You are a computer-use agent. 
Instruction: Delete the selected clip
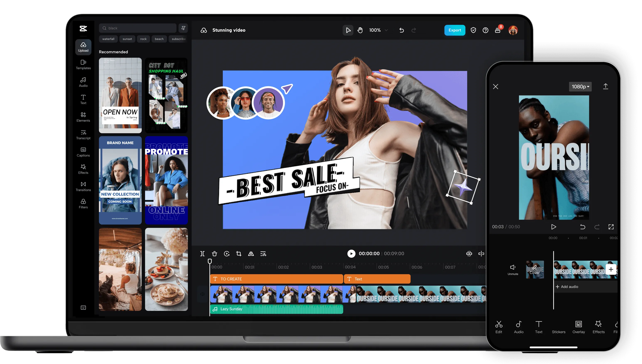[214, 254]
